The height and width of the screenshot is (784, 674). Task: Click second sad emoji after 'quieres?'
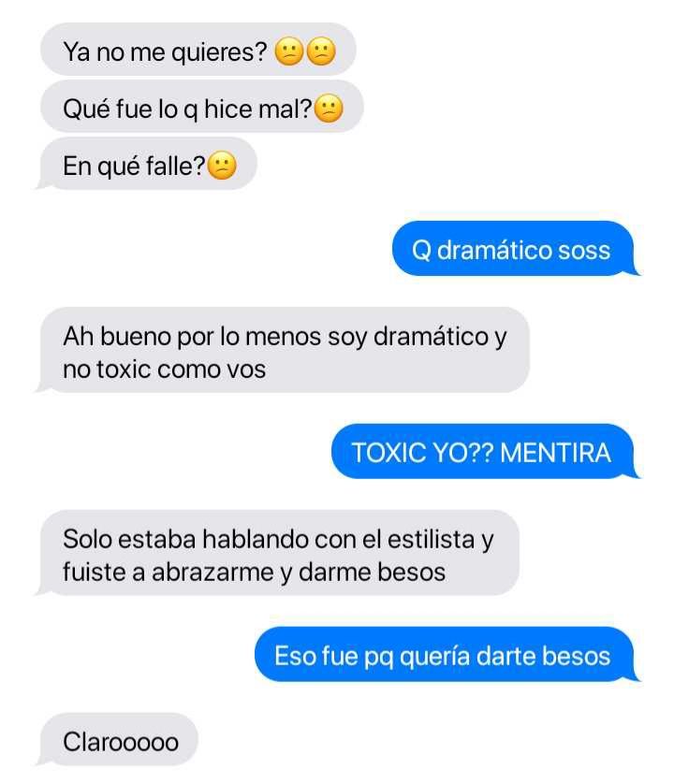[321, 52]
